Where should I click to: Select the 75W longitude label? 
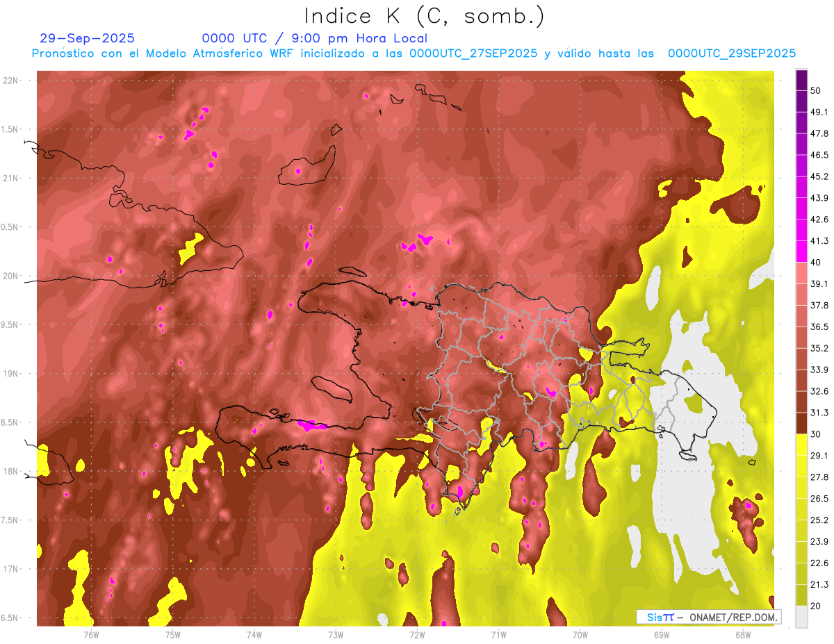173,634
